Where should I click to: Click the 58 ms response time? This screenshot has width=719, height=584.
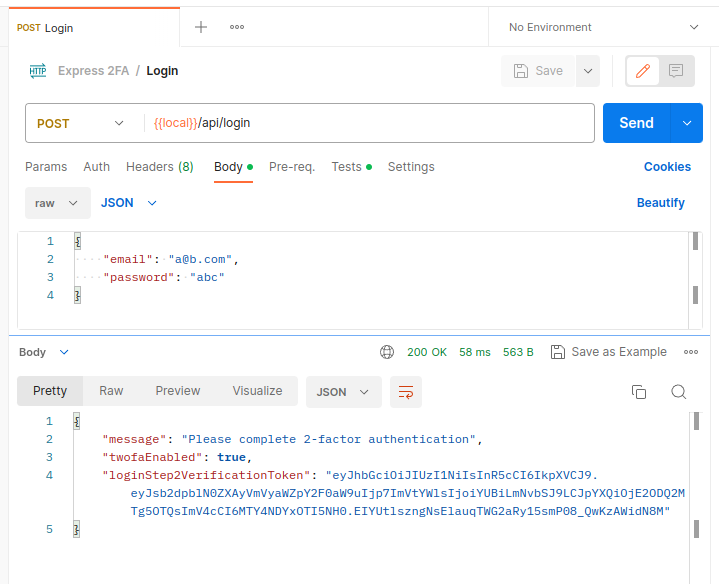tap(475, 352)
